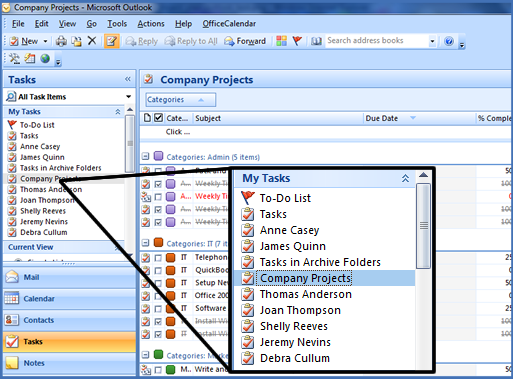
Task: Collapse the green Marketing category group
Action: point(145,355)
